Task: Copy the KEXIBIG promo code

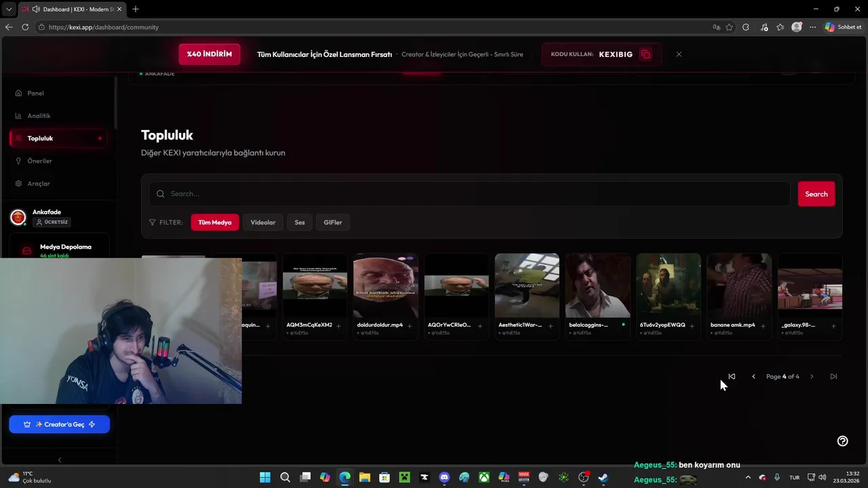Action: (646, 54)
